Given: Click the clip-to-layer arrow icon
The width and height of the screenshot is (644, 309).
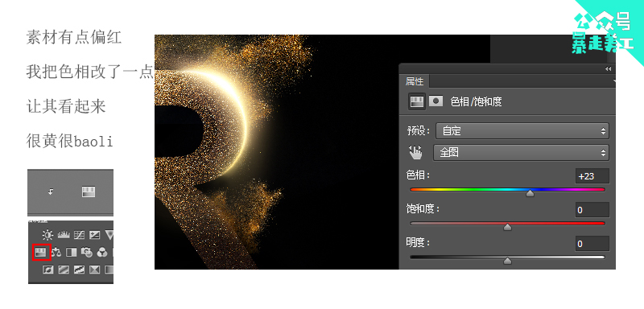Looking at the screenshot, I should [50, 192].
